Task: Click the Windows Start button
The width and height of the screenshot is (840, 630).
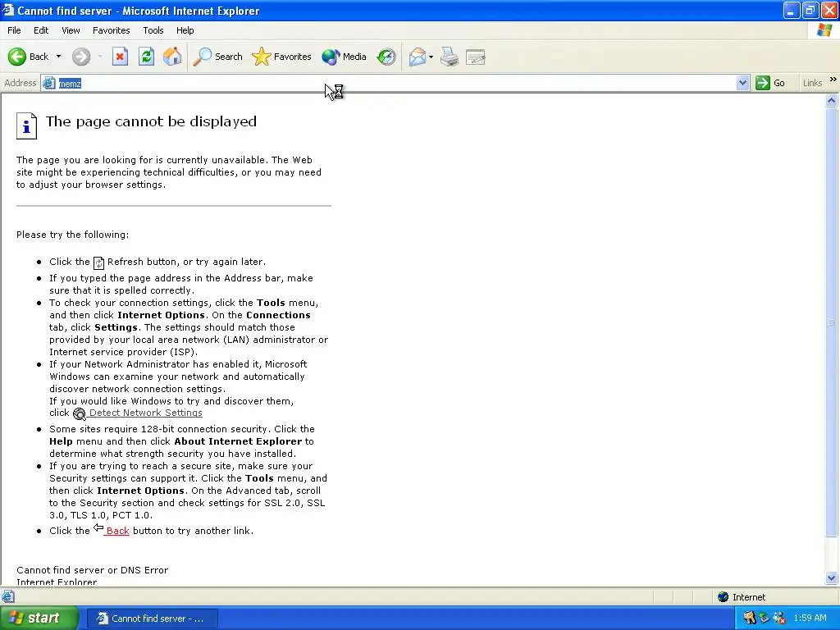Action: coord(39,619)
